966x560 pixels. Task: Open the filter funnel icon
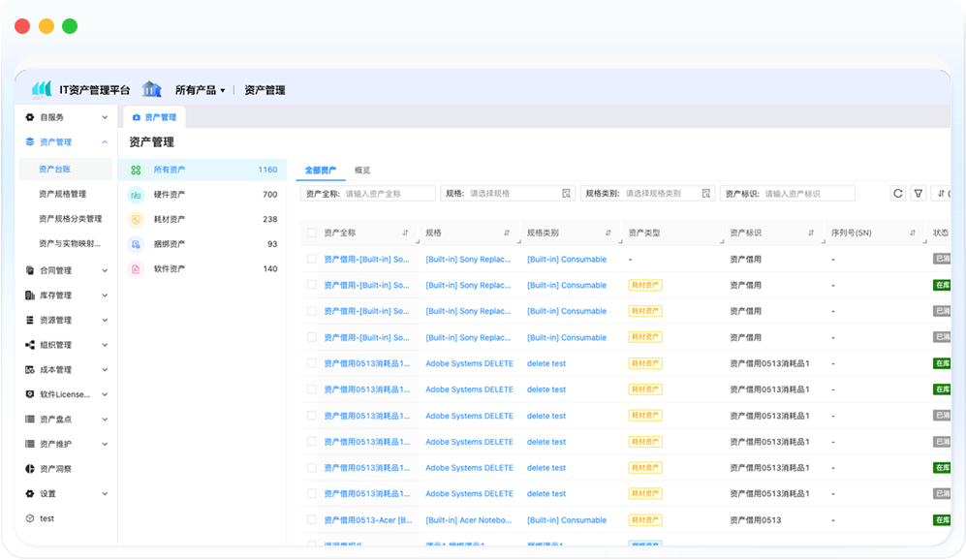point(919,194)
